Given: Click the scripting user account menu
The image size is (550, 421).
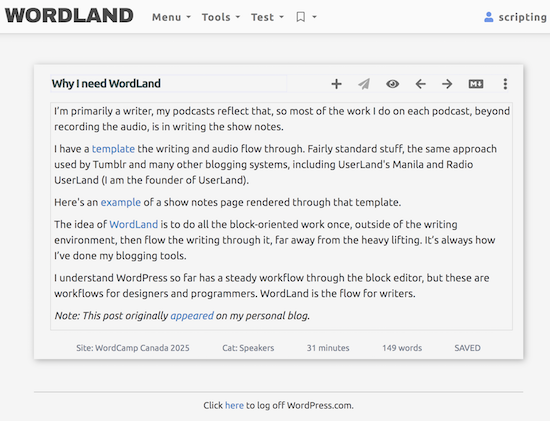Looking at the screenshot, I should [x=515, y=17].
